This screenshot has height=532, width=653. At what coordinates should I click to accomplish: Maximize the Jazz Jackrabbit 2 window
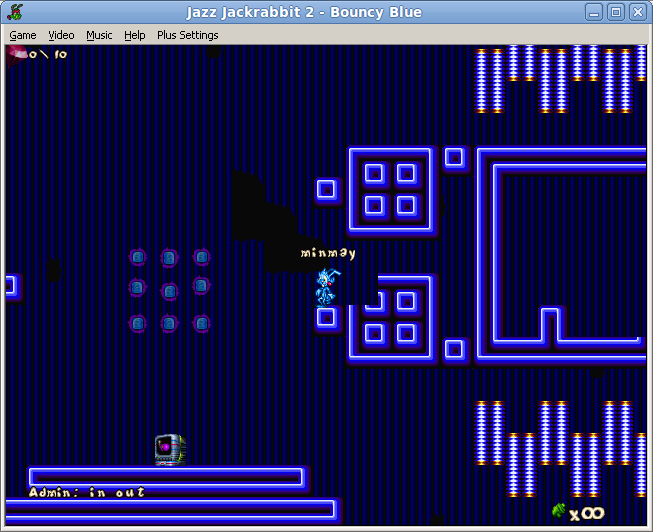pyautogui.click(x=616, y=12)
